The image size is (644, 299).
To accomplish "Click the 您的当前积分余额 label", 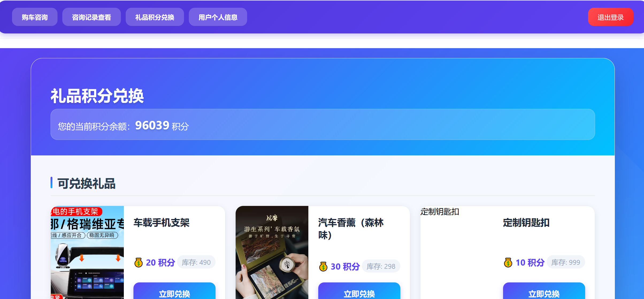I will click(x=94, y=126).
